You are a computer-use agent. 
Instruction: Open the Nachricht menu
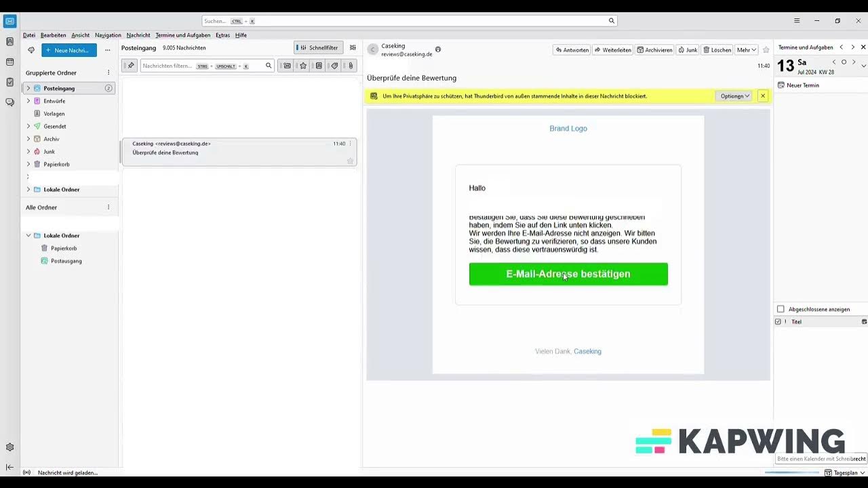pos(138,35)
